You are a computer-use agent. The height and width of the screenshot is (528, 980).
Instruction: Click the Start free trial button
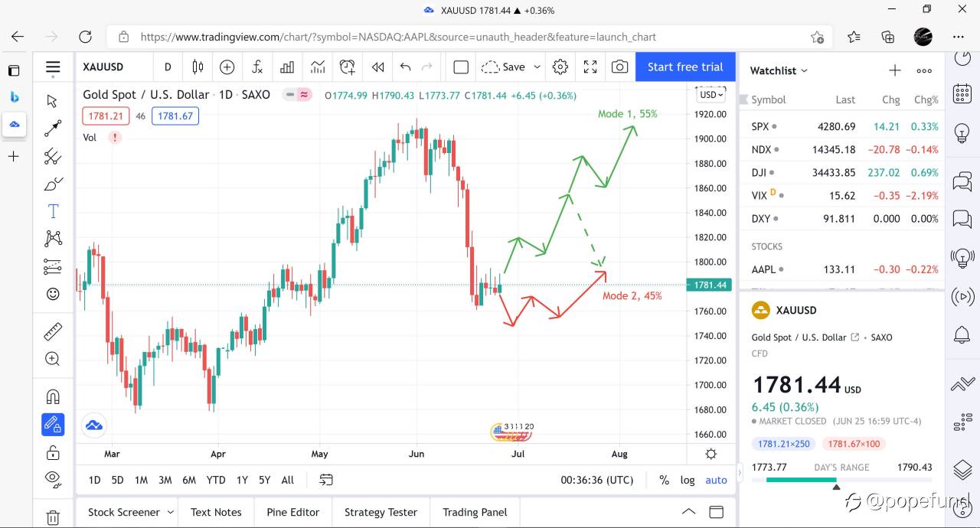(x=685, y=67)
